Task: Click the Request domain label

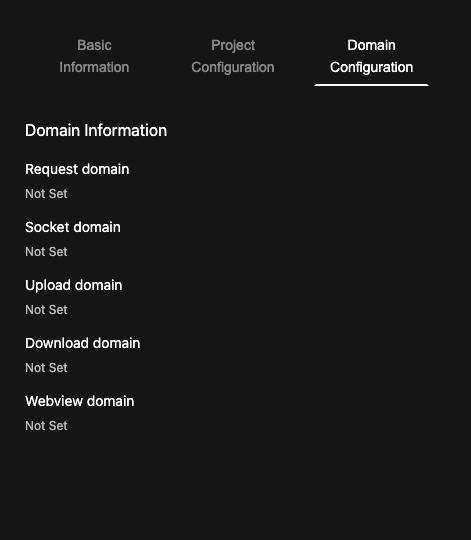Action: (x=77, y=169)
